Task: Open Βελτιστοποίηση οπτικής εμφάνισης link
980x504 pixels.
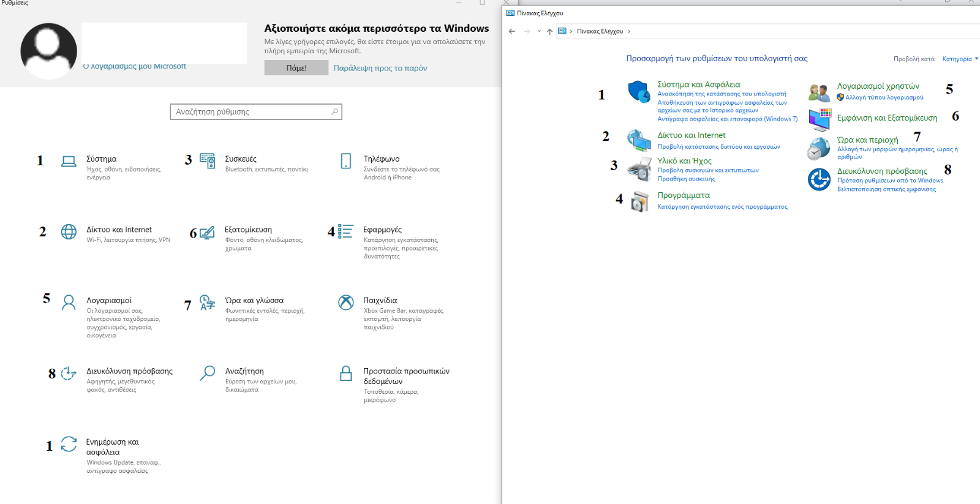Action: tap(886, 189)
